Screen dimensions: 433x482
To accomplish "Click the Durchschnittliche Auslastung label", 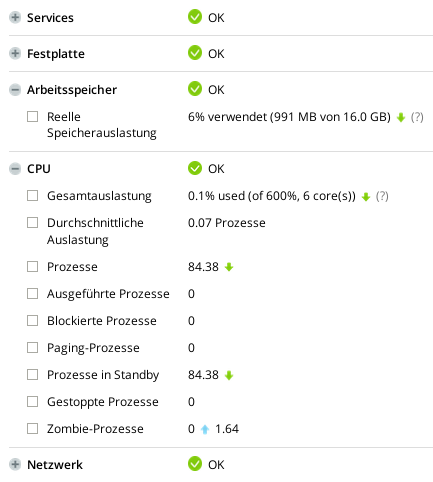I will tap(95, 231).
